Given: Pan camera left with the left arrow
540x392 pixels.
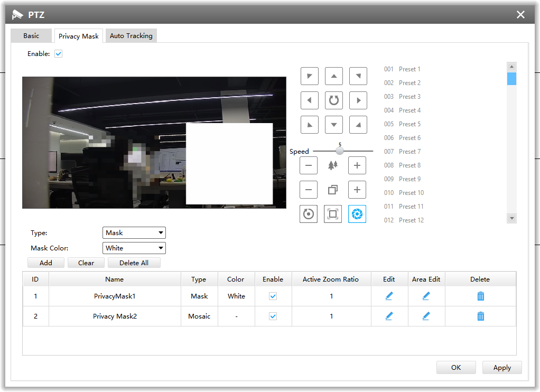Looking at the screenshot, I should coord(309,100).
